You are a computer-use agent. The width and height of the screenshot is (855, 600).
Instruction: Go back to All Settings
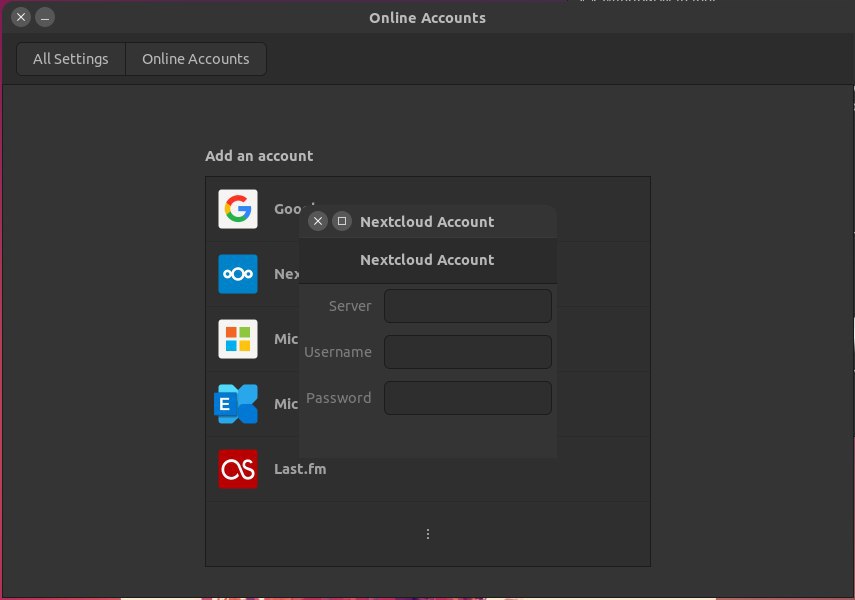[71, 59]
